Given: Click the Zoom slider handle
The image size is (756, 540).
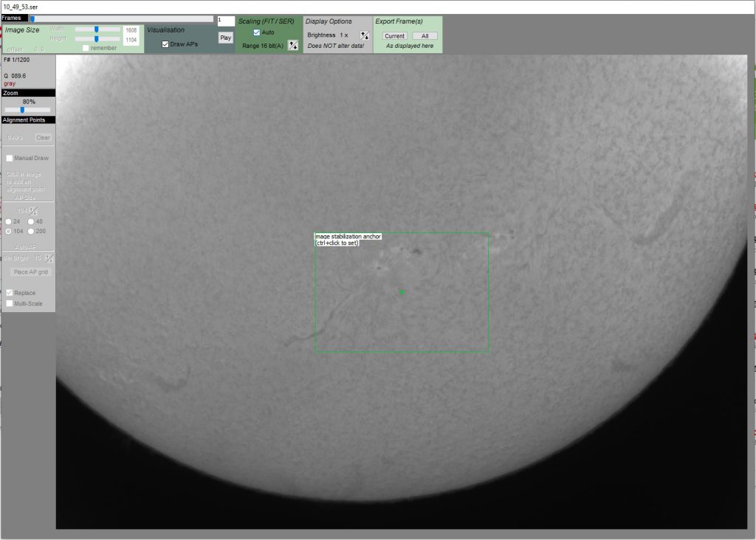Looking at the screenshot, I should pyautogui.click(x=22, y=110).
